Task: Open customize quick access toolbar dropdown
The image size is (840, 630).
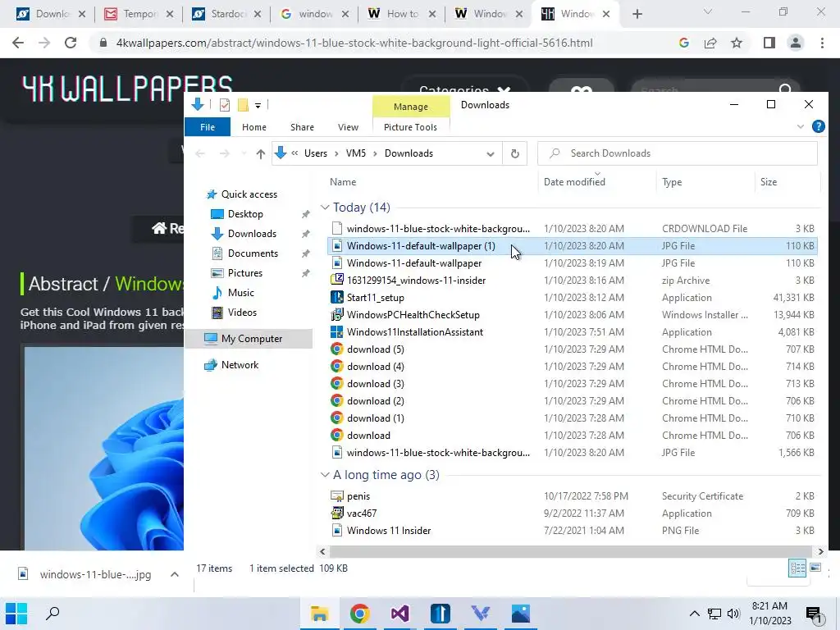Action: [258, 106]
